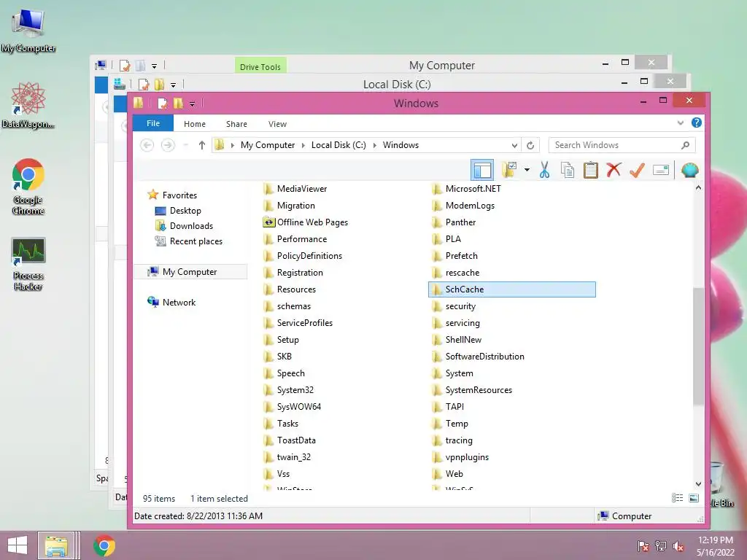Click My Computer in the address breadcrumb
Screen dimensions: 747x560
coord(267,145)
